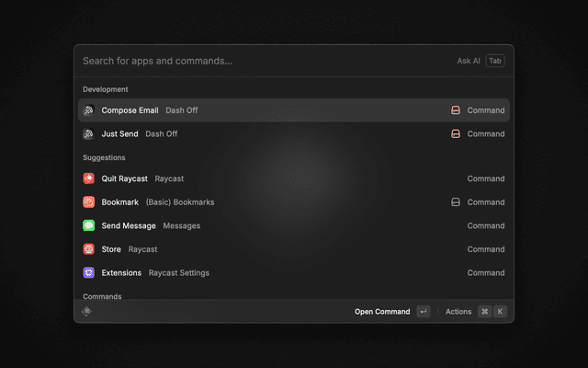Click Ask AI in the search bar
This screenshot has width=588, height=368.
(469, 61)
